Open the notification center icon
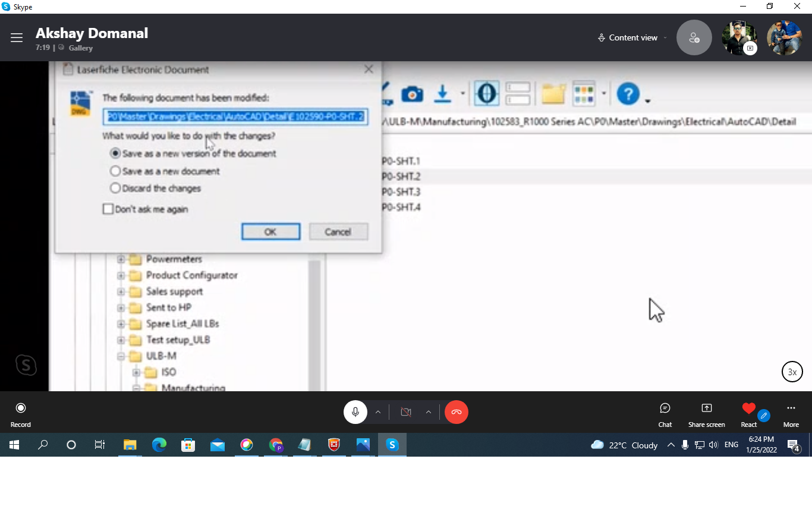 [x=794, y=445]
